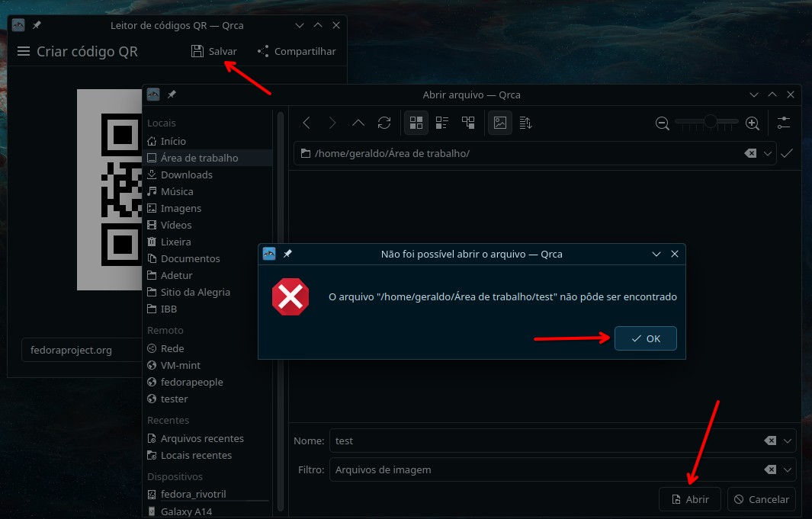Open Documentos from the sidebar
The image size is (812, 519).
[x=207, y=258]
